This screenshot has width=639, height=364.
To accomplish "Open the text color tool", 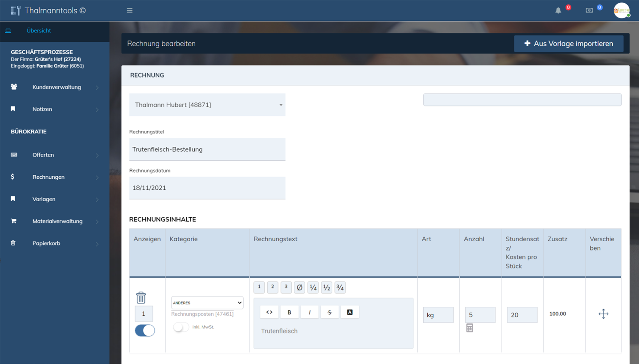I will click(349, 312).
